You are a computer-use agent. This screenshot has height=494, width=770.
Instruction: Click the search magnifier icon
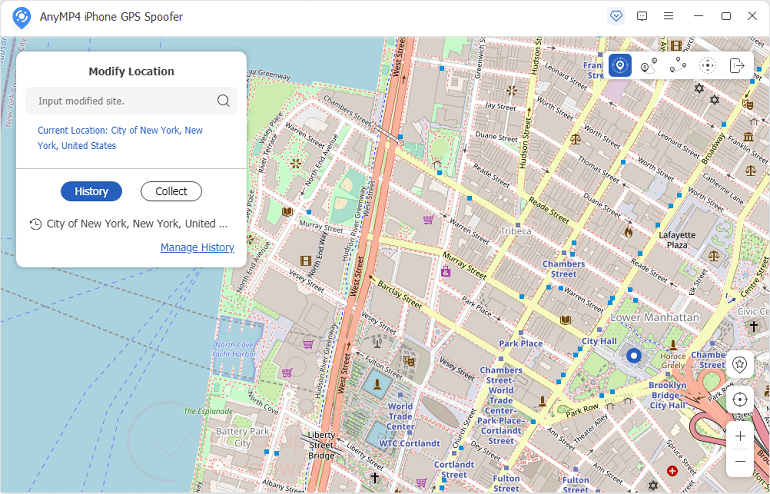[x=223, y=101]
